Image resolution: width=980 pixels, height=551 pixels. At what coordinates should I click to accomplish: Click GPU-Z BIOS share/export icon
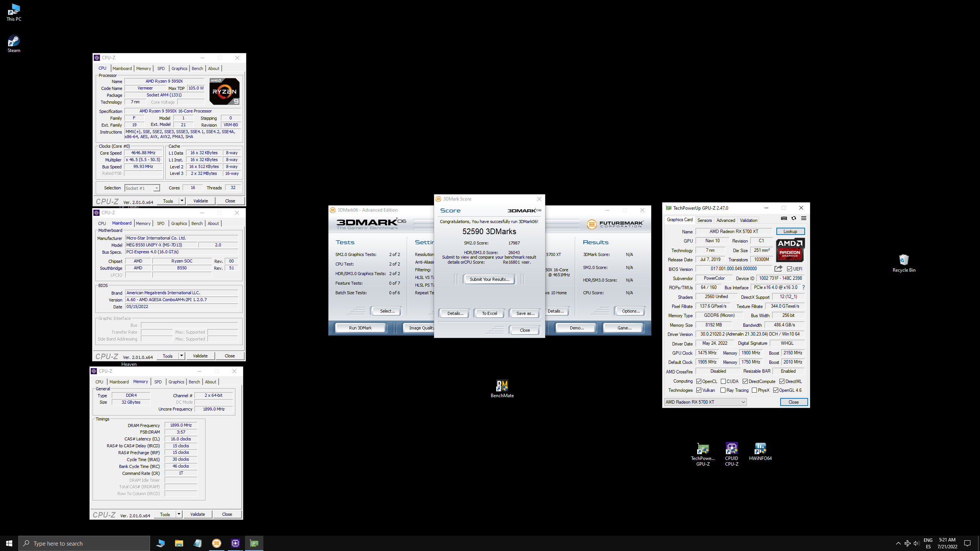778,269
